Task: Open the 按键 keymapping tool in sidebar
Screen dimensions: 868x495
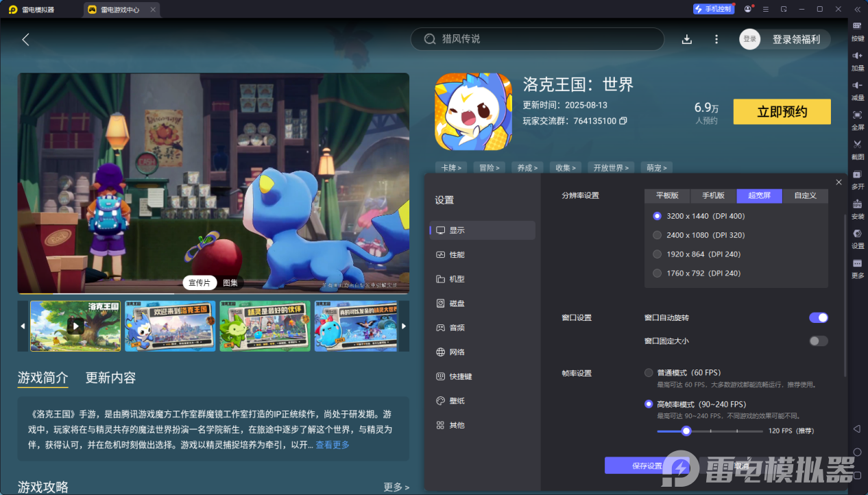Action: 857,25
